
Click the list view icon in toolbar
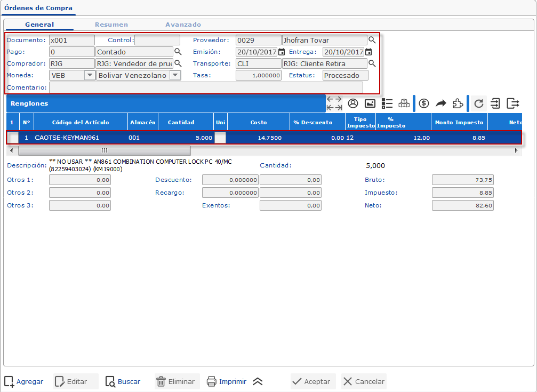(388, 103)
